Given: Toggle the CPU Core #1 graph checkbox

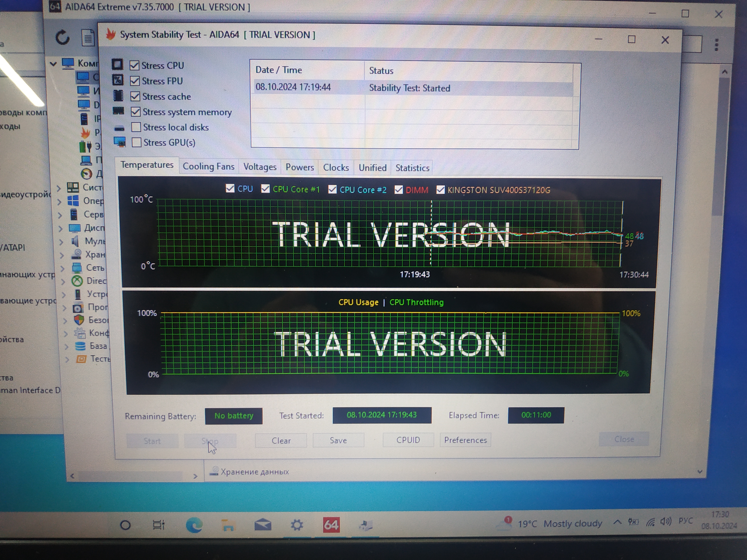Looking at the screenshot, I should [x=265, y=189].
